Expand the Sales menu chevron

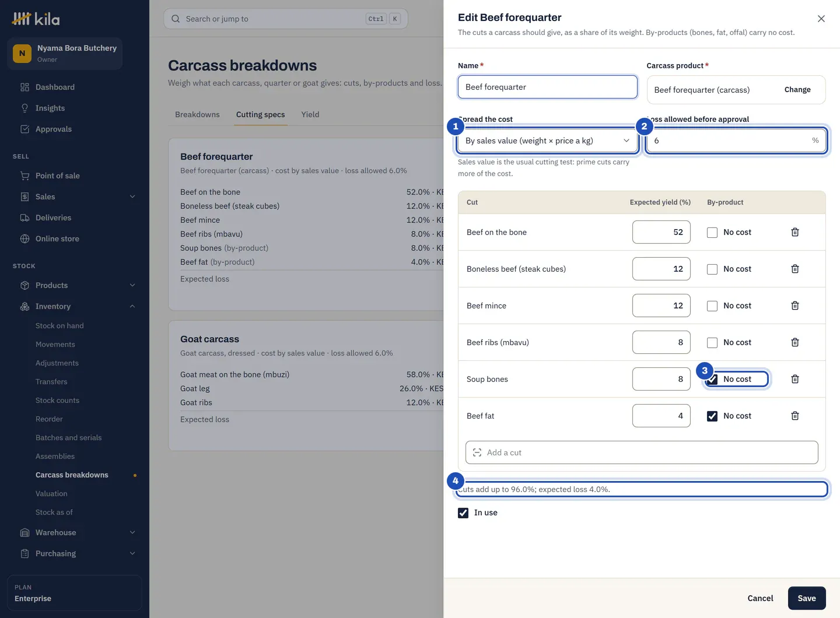pos(132,196)
